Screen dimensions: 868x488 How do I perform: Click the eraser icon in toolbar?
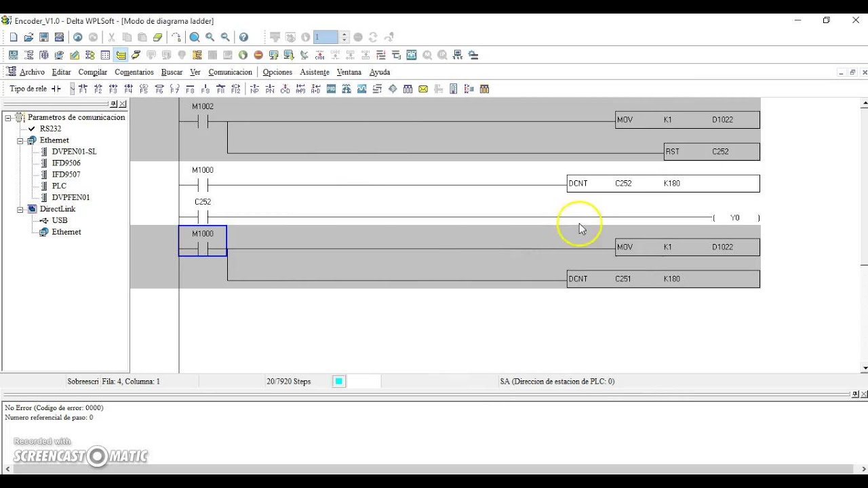click(x=158, y=37)
